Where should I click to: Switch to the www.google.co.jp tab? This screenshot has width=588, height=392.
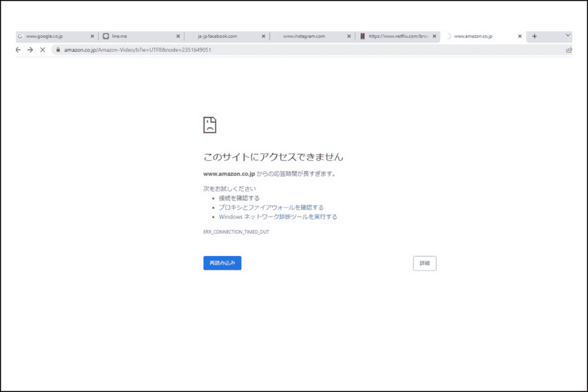(56, 37)
